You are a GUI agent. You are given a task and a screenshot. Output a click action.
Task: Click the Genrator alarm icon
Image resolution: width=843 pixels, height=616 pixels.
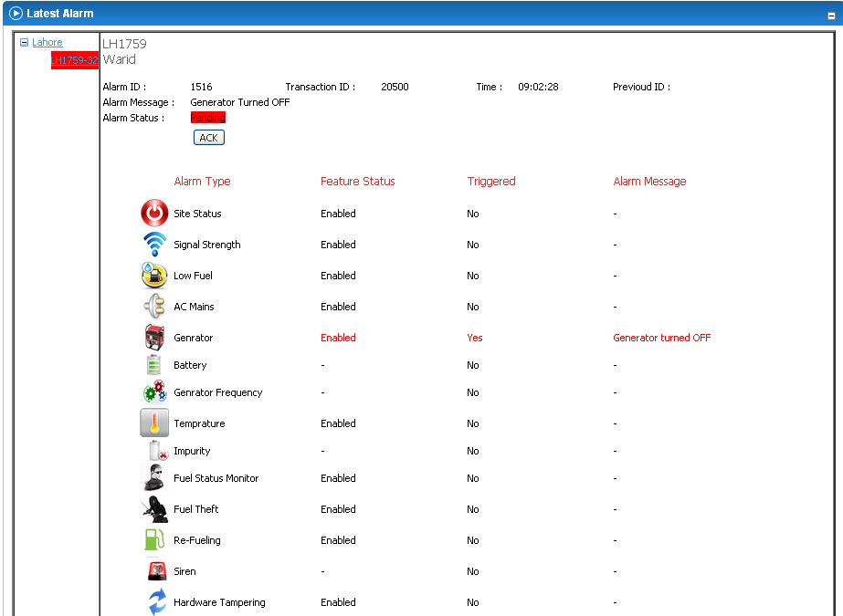click(154, 338)
